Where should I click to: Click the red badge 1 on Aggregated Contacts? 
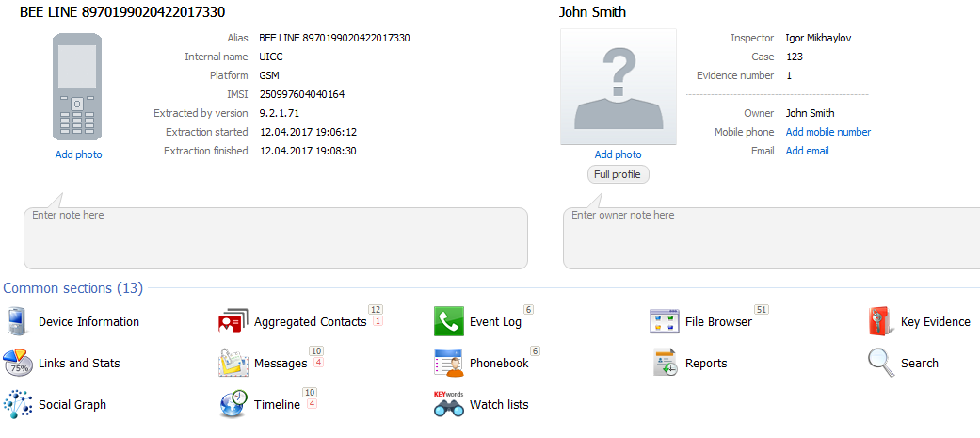coord(378,320)
